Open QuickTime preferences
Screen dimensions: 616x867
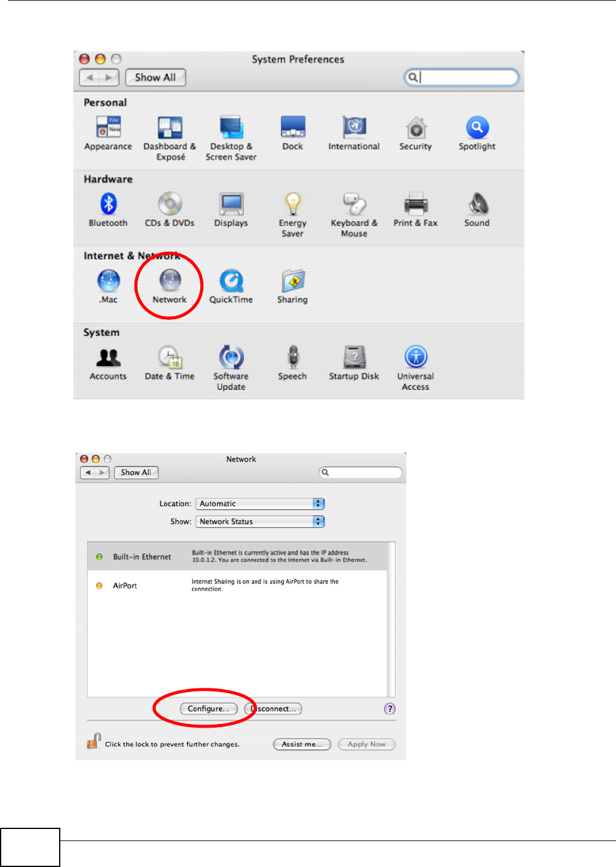coord(231,287)
